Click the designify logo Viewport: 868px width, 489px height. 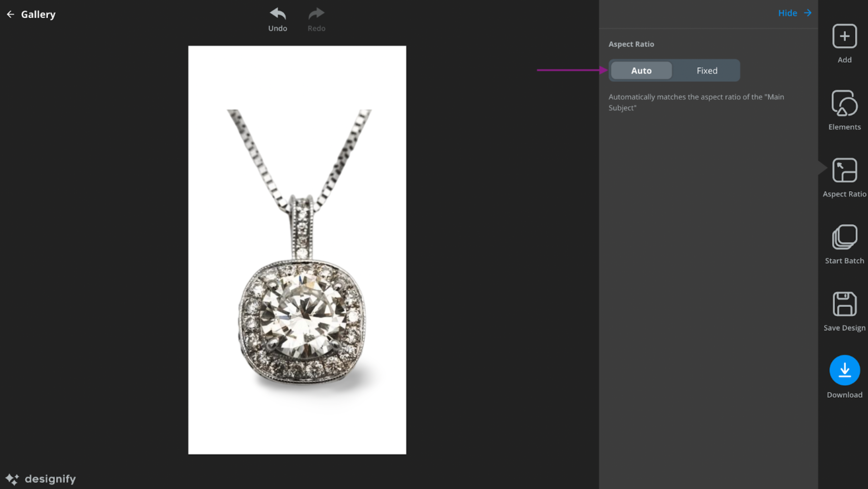(x=41, y=479)
